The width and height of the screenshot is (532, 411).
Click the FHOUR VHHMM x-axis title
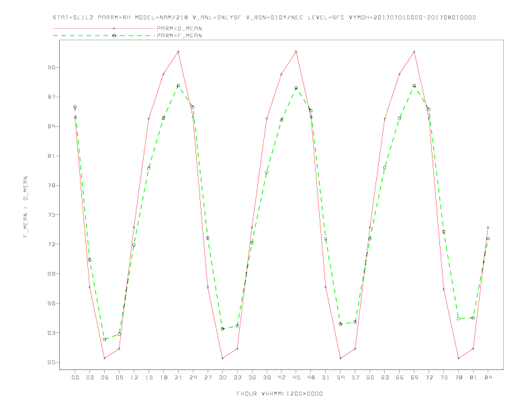click(x=279, y=394)
